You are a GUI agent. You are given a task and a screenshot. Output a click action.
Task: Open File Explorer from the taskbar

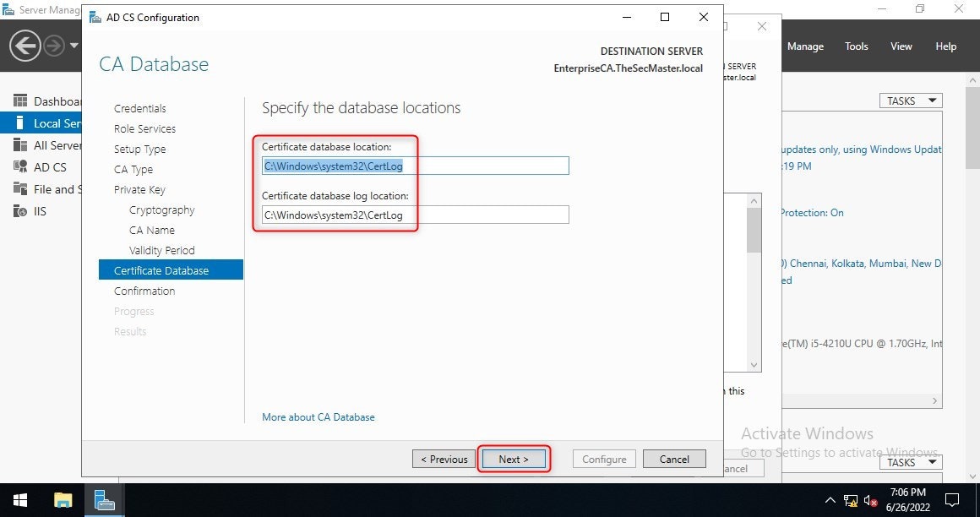tap(63, 500)
